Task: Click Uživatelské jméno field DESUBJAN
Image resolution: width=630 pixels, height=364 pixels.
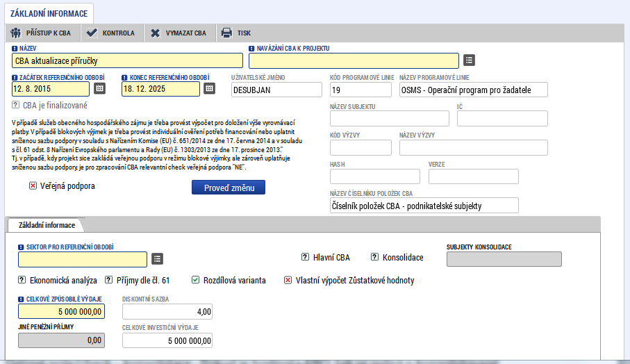Action: pyautogui.click(x=276, y=90)
